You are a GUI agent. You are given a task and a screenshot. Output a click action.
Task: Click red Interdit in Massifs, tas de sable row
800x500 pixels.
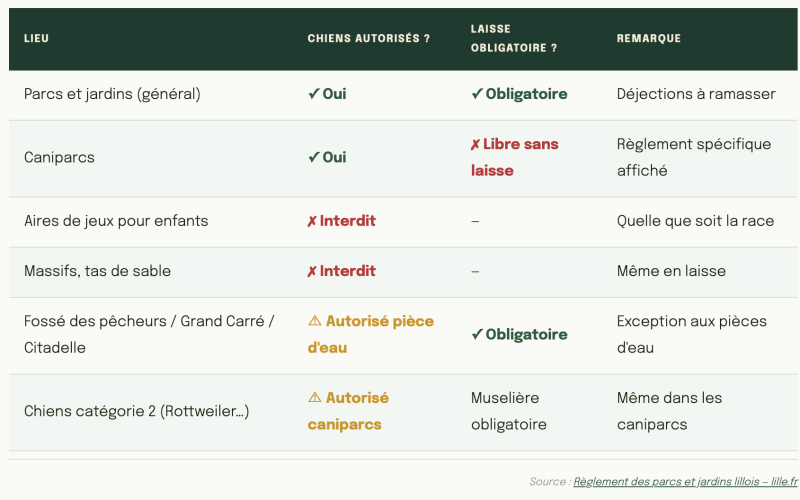(341, 271)
